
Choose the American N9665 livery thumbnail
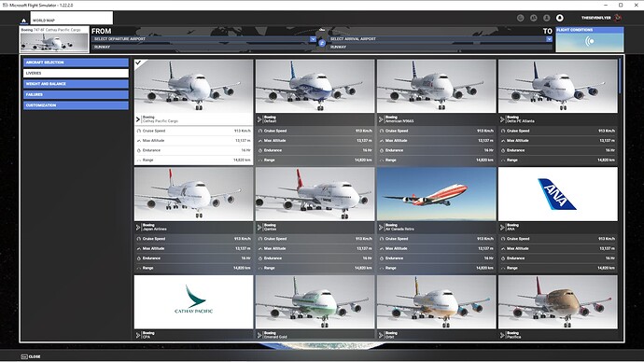(436, 86)
